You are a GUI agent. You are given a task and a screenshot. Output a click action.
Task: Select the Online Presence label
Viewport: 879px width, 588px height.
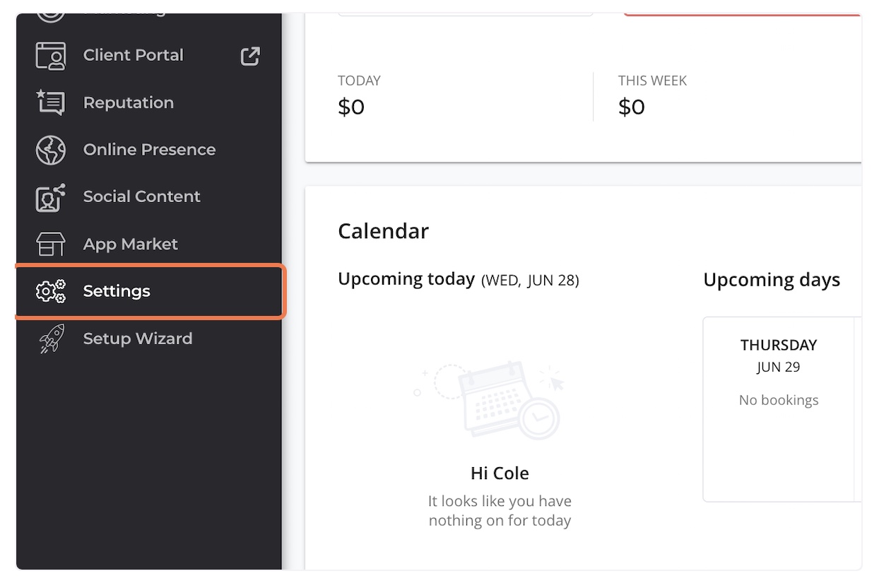tap(149, 150)
